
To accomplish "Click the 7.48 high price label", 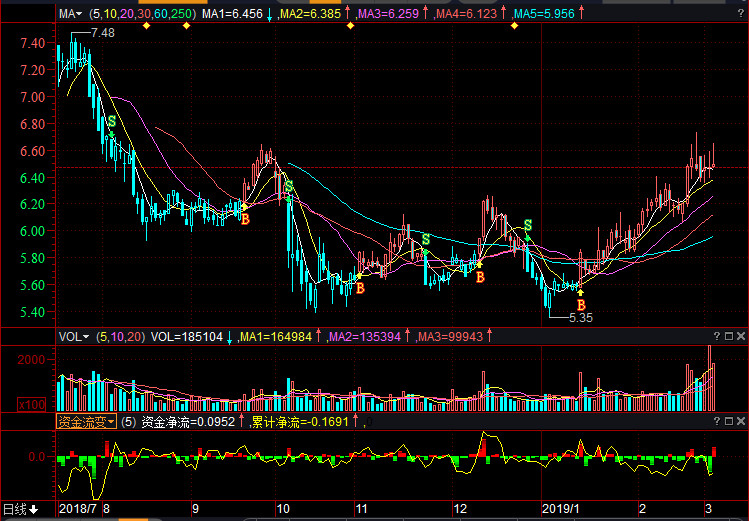I will [x=102, y=33].
